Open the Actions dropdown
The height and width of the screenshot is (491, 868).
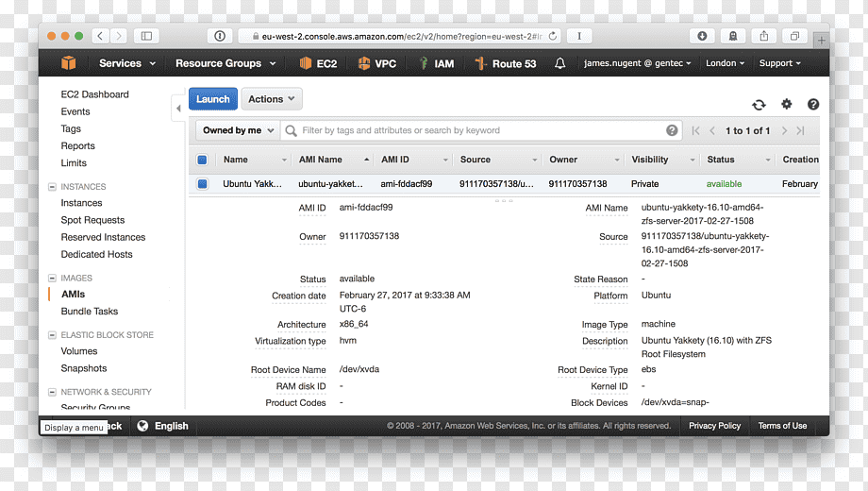point(272,98)
